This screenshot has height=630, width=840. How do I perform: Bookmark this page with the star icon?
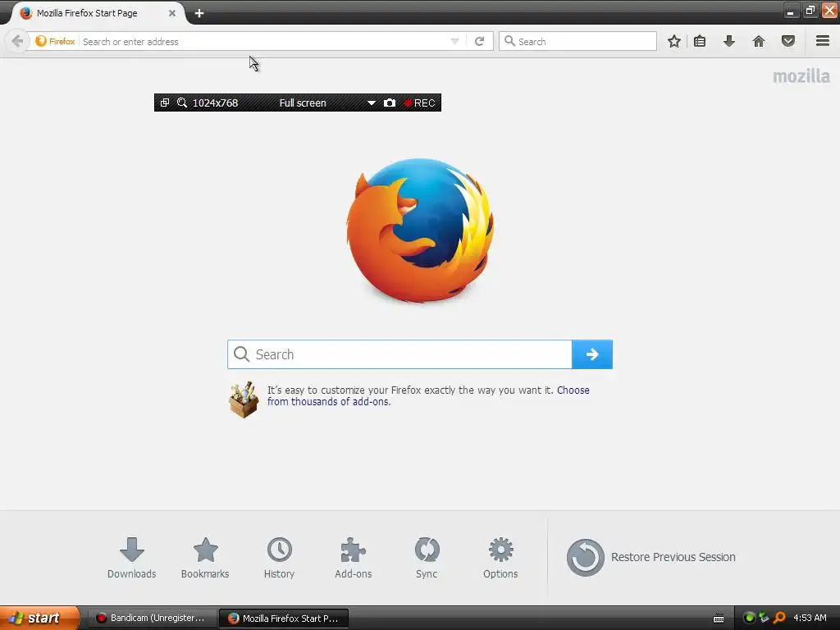coord(674,41)
